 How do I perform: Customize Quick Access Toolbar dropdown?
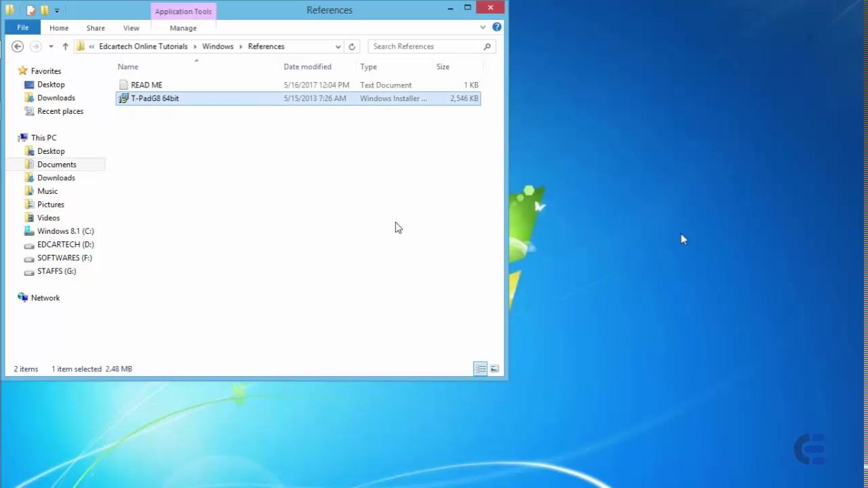pyautogui.click(x=57, y=11)
